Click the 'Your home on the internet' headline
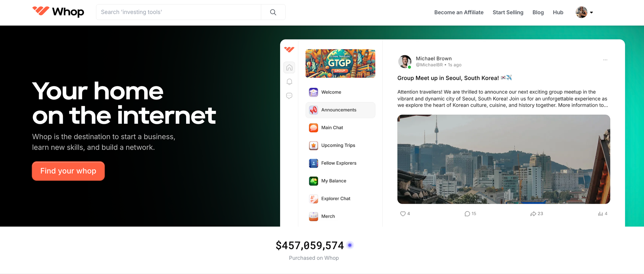Image resolution: width=644 pixels, height=274 pixels. 124,103
